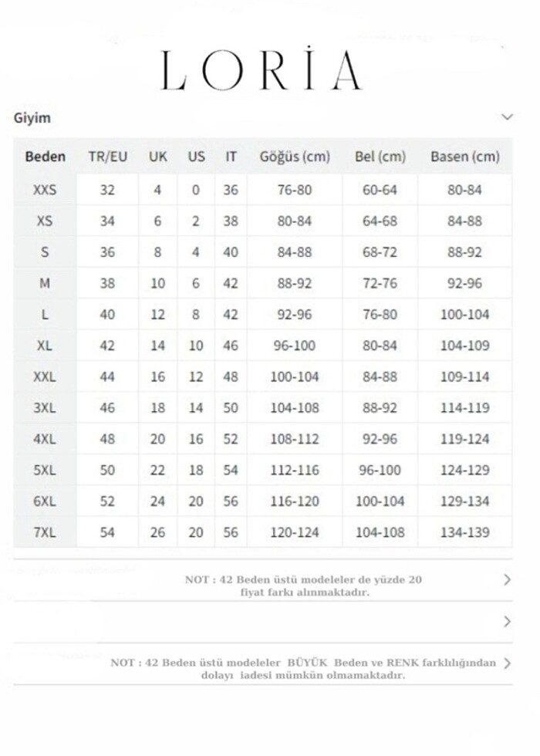The height and width of the screenshot is (756, 540).
Task: Expand chevron beside the return policy note
Action: (x=507, y=663)
